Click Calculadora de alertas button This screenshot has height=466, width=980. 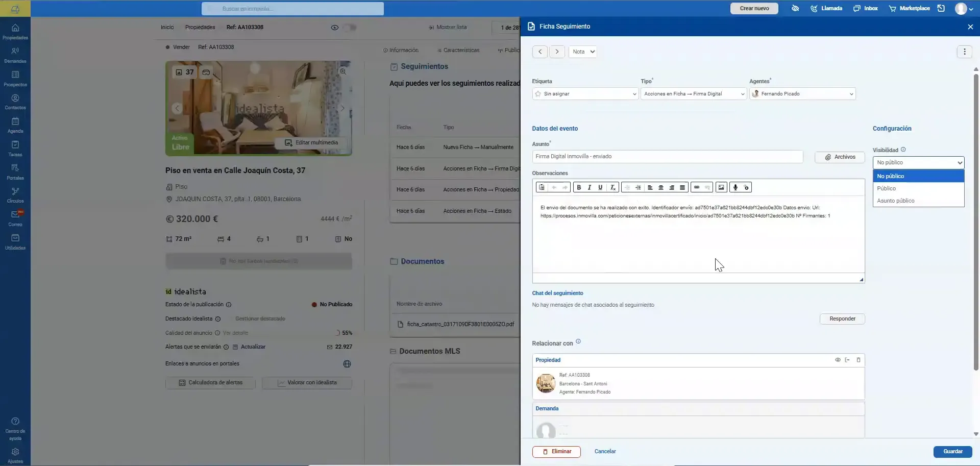click(210, 383)
